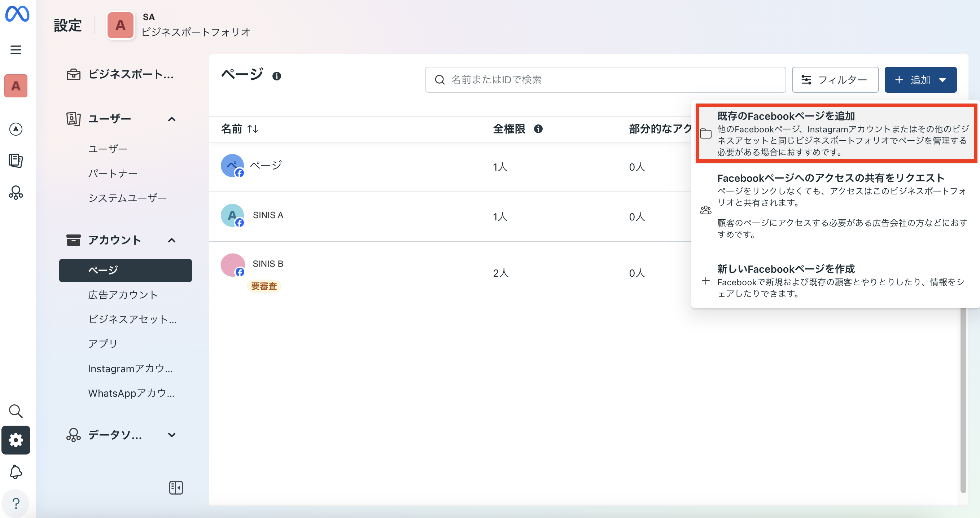The height and width of the screenshot is (518, 980).
Task: Open the notifications bell icon
Action: click(x=16, y=471)
